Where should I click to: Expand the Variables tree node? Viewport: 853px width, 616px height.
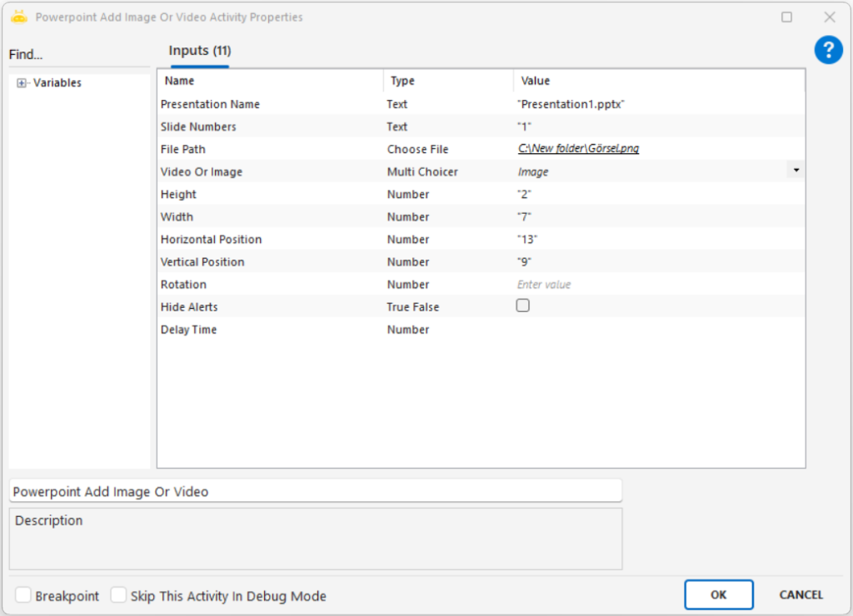pyautogui.click(x=22, y=83)
